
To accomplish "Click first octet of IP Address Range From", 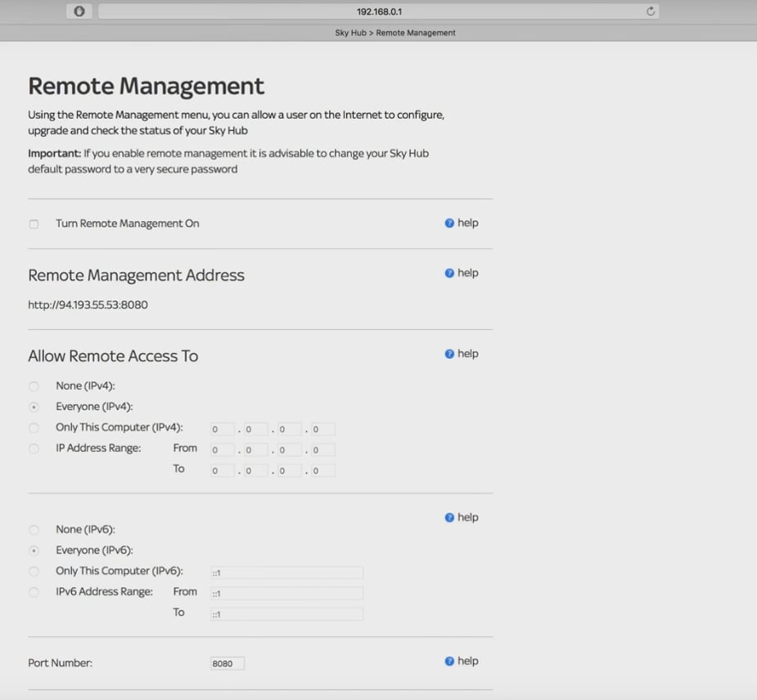I will point(223,449).
